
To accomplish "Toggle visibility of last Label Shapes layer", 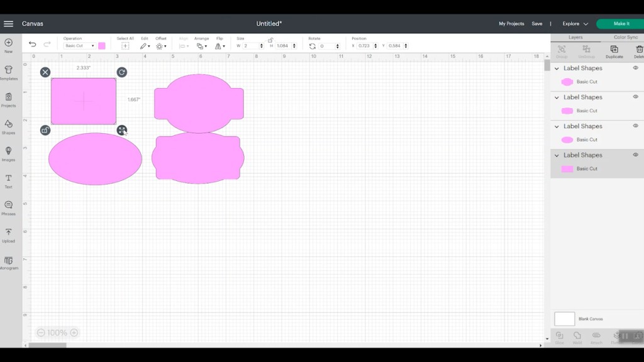I will (x=635, y=155).
